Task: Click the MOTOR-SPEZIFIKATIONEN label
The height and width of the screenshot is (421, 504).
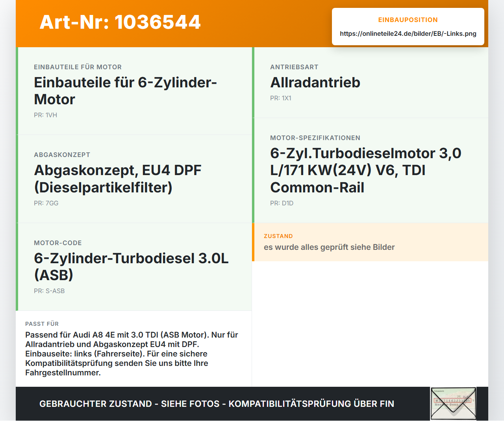Action: (x=315, y=138)
